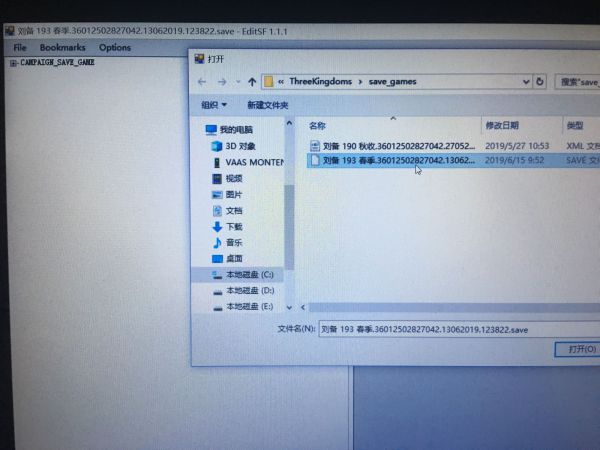Select 我的电脑 in navigation pane
This screenshot has height=450, width=600.
click(235, 130)
